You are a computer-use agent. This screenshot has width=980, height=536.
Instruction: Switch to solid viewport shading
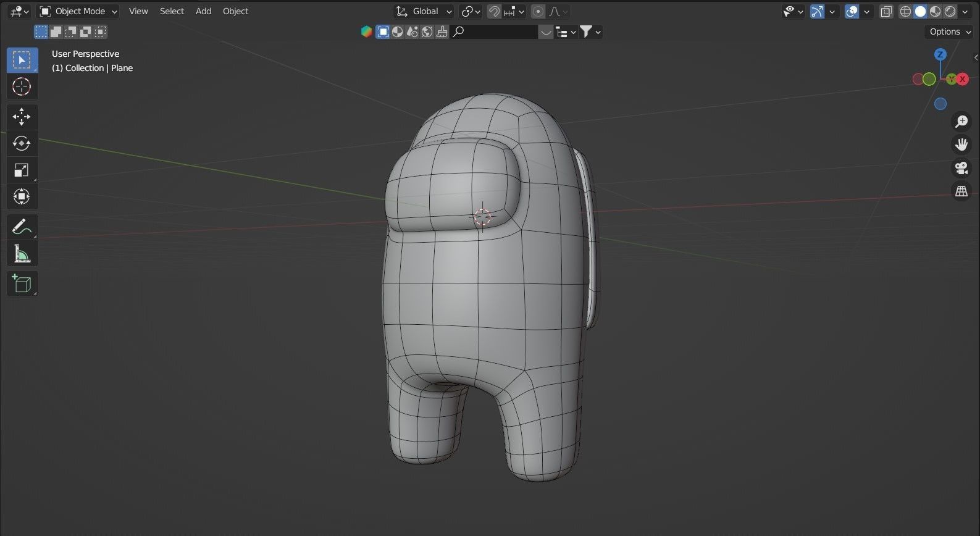pyautogui.click(x=920, y=11)
